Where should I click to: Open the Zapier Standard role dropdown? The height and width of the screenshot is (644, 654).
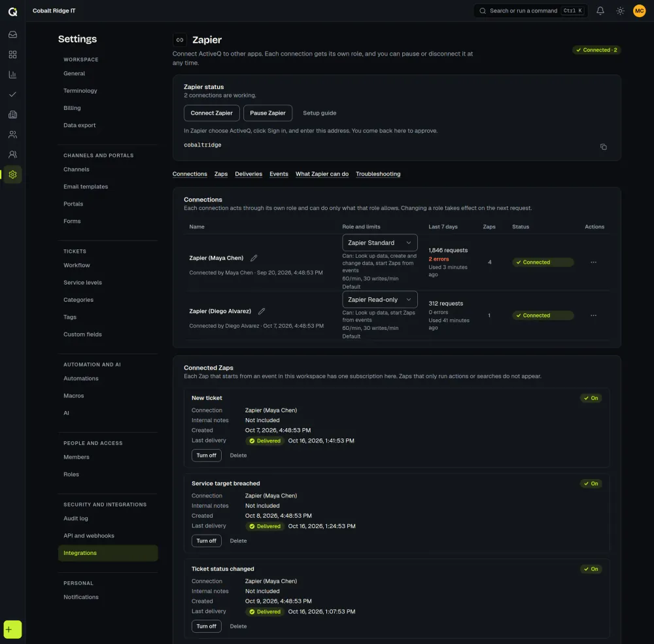[379, 243]
